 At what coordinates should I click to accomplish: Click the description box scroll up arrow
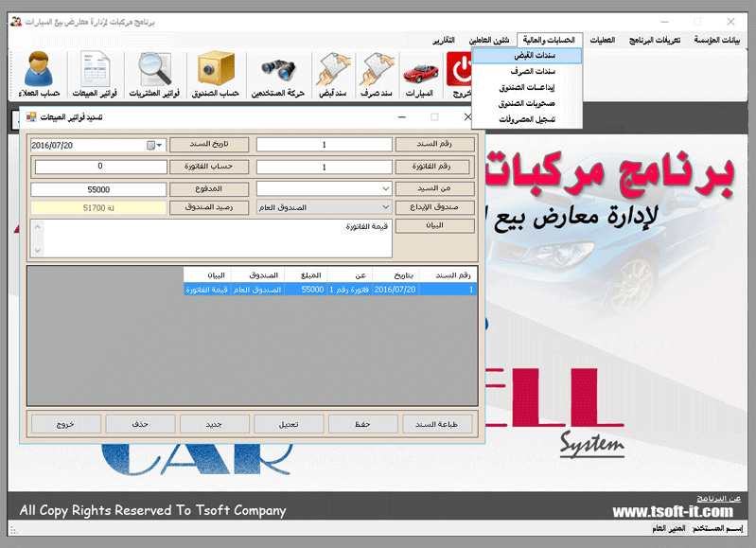(38, 226)
